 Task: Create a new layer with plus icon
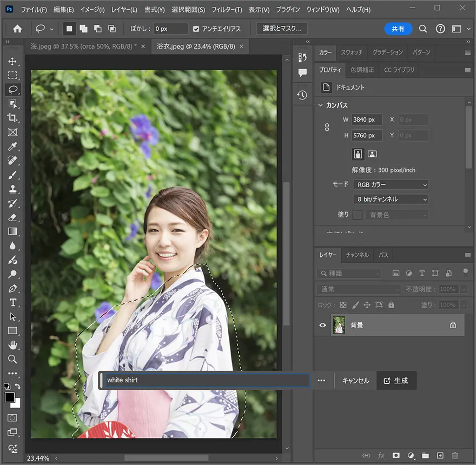[440, 456]
